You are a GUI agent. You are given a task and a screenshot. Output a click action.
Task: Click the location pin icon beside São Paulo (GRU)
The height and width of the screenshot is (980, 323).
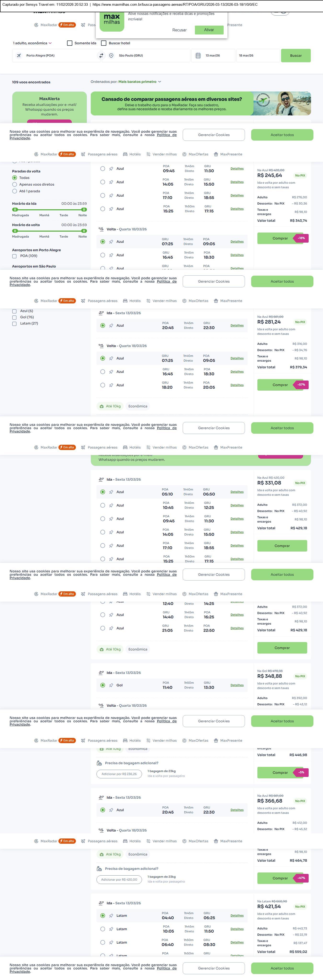click(111, 56)
